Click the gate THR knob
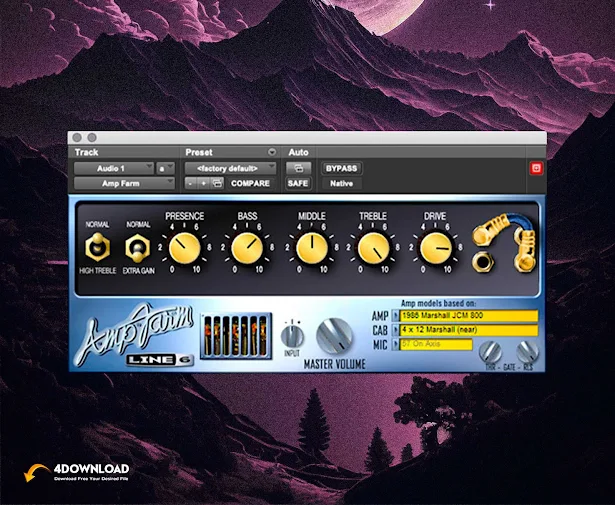Image resolution: width=615 pixels, height=505 pixels. (x=490, y=352)
